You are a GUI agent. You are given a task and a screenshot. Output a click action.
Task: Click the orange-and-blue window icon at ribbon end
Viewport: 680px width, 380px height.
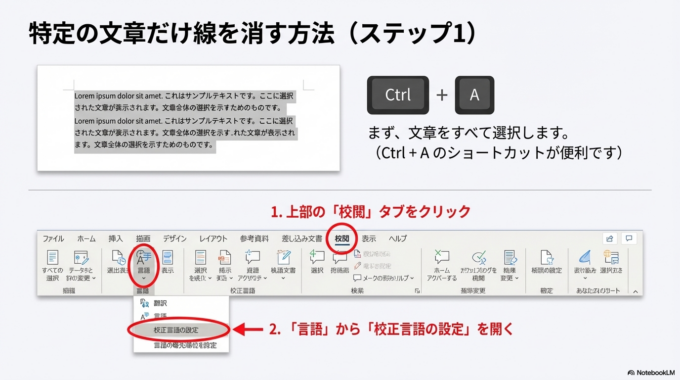click(x=611, y=257)
